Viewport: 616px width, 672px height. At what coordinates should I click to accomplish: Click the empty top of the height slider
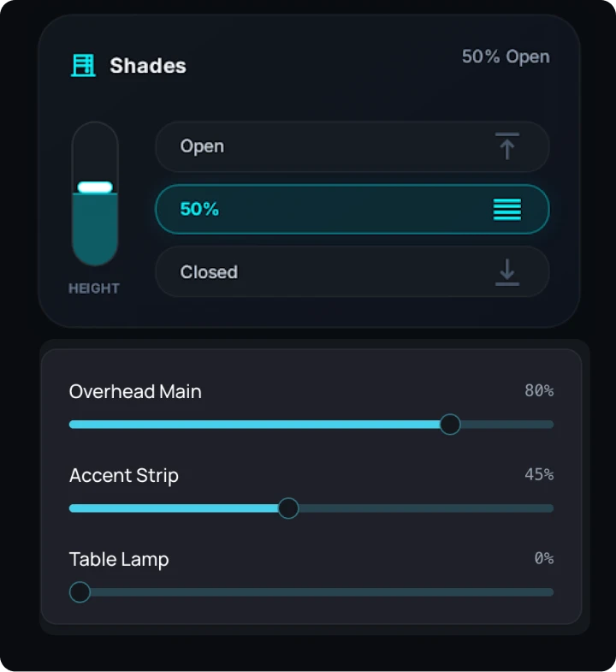[x=95, y=151]
